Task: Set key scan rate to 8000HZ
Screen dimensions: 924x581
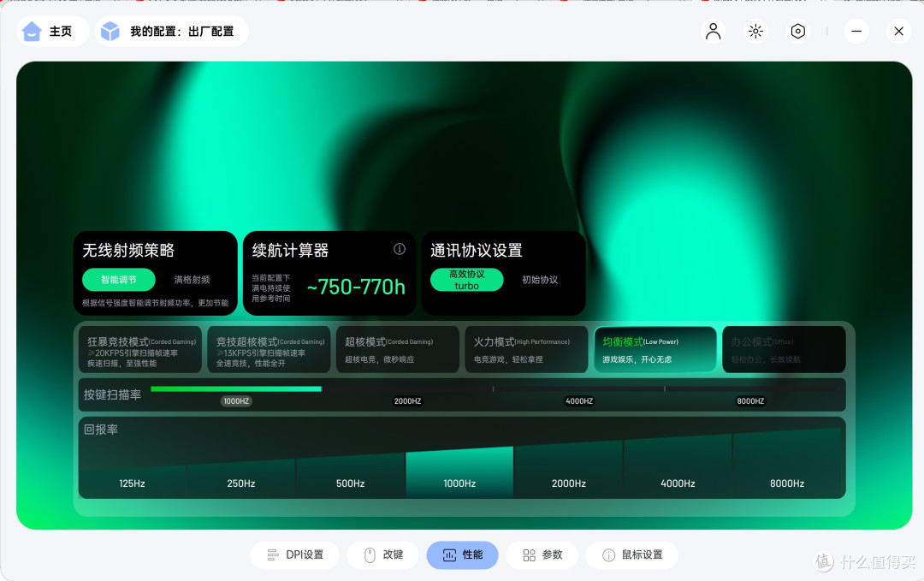Action: (751, 401)
